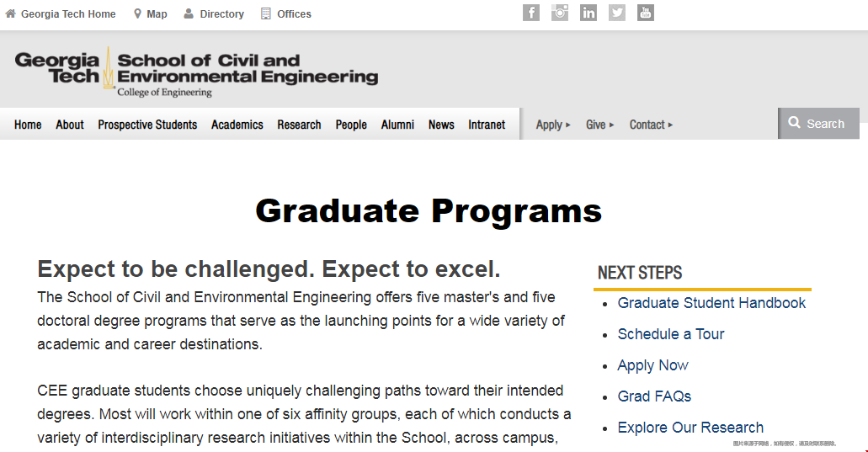Open the Graduate Student Handbook link
Screen dimensions: 868x452
711,303
